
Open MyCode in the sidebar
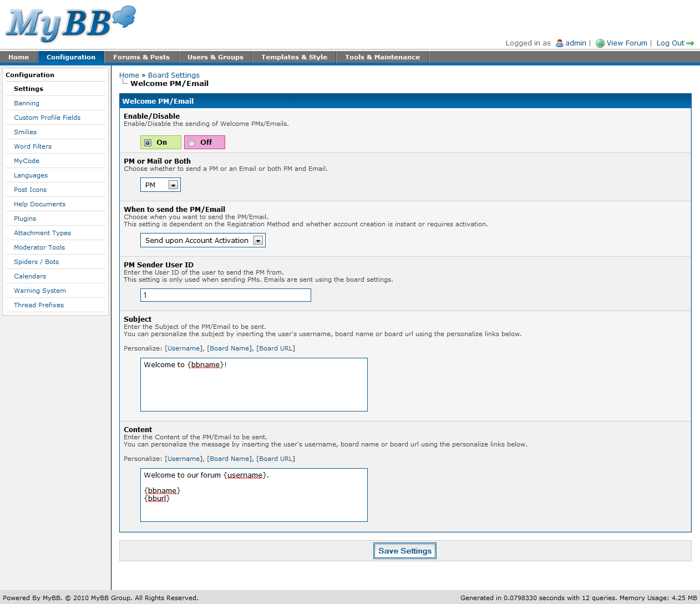[27, 161]
